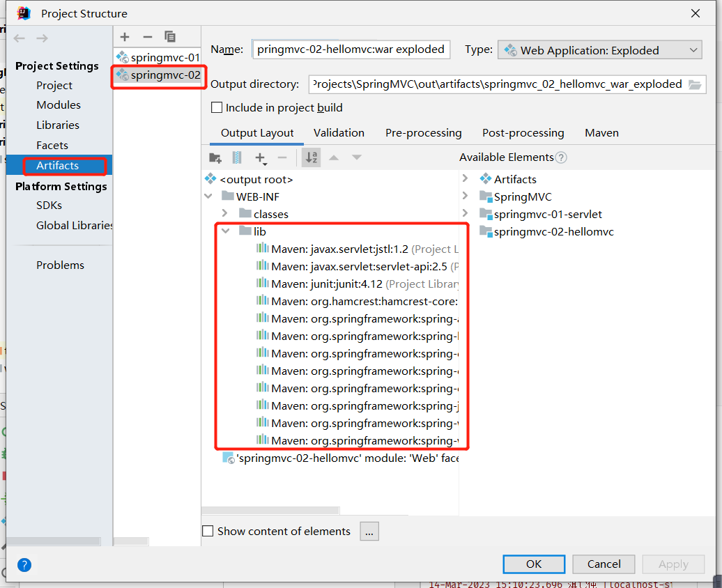Select springmvc-02-hellomvc module Web facet resources

(340, 458)
